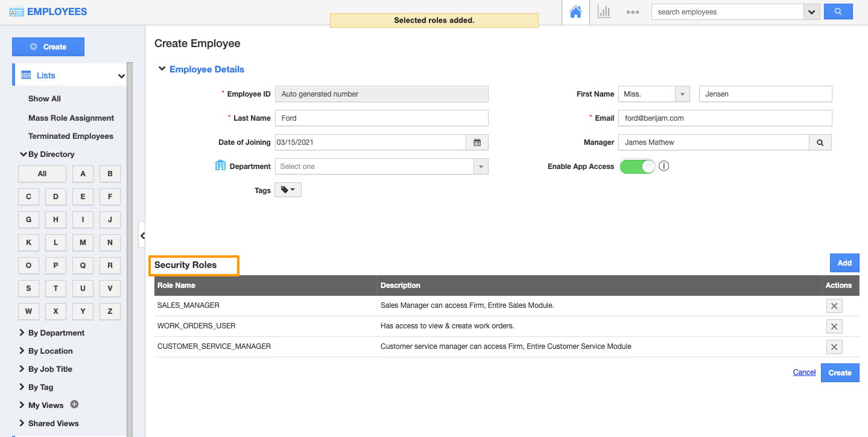Expand the By Department section
868x437 pixels.
[x=55, y=333]
